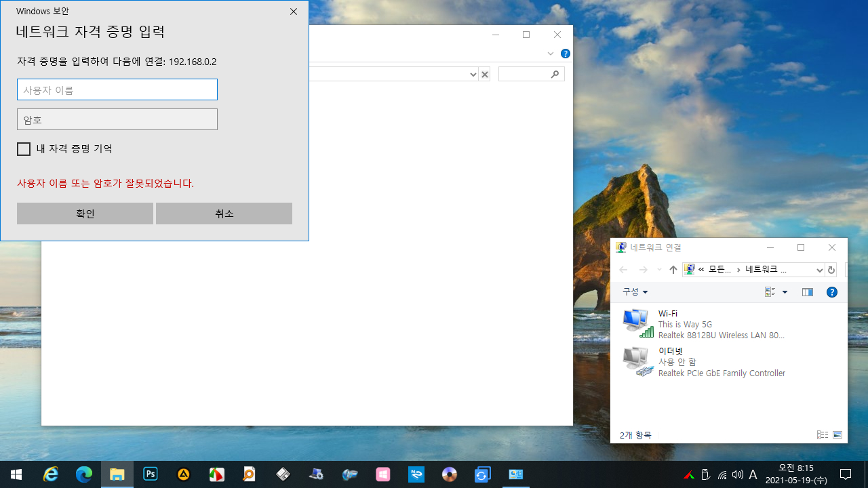Screen dimensions: 868x488
Task: Open the notification action center
Action: (846, 474)
